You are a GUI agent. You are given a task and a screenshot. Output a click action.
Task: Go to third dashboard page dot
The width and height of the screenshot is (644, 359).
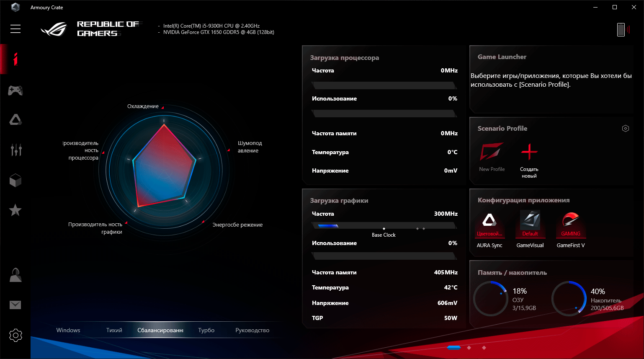click(x=484, y=348)
